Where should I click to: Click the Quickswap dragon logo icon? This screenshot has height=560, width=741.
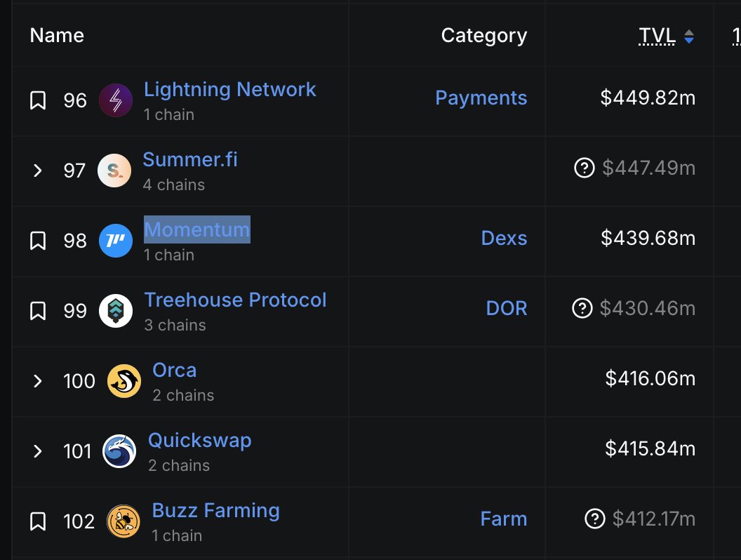(119, 451)
